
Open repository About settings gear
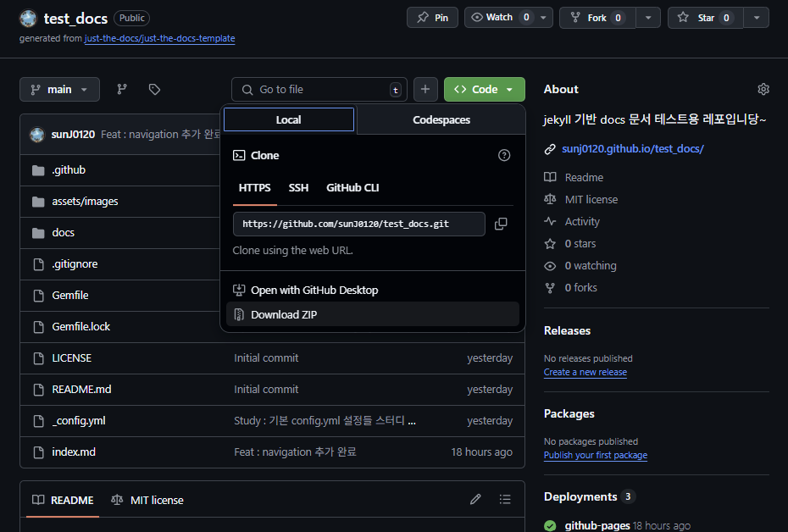tap(763, 89)
